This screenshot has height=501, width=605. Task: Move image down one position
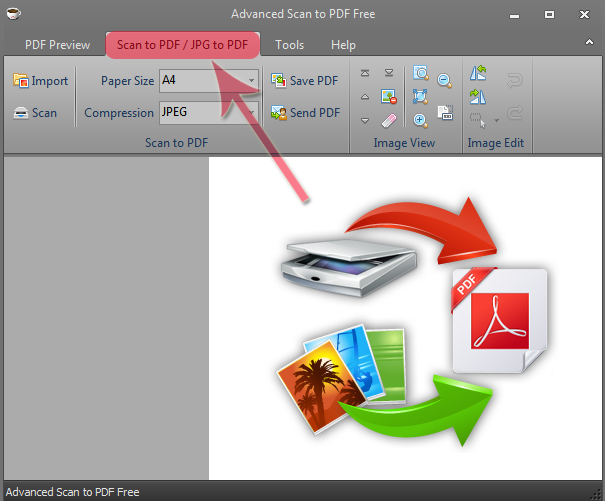pyautogui.click(x=365, y=120)
